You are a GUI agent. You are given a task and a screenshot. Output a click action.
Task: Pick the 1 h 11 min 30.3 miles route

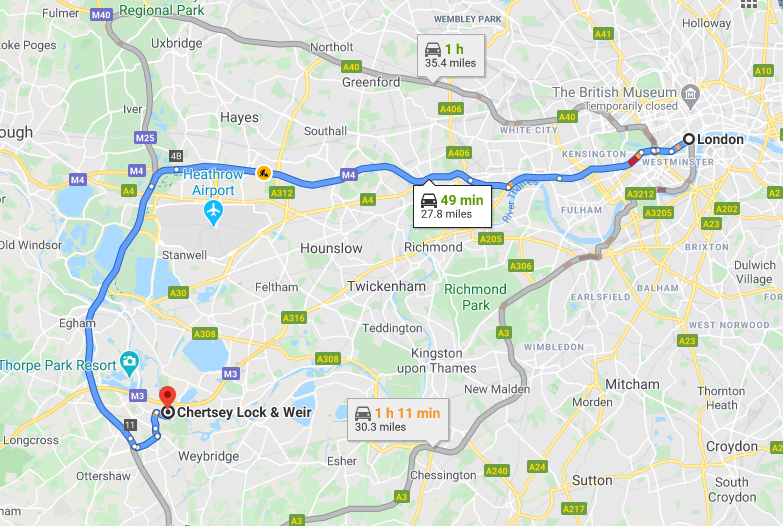point(397,420)
